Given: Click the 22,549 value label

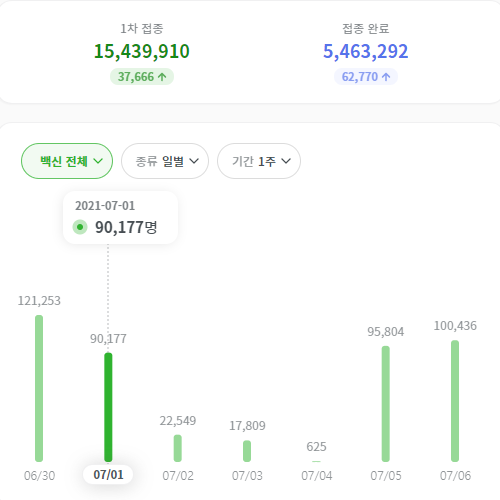Looking at the screenshot, I should pyautogui.click(x=178, y=421).
